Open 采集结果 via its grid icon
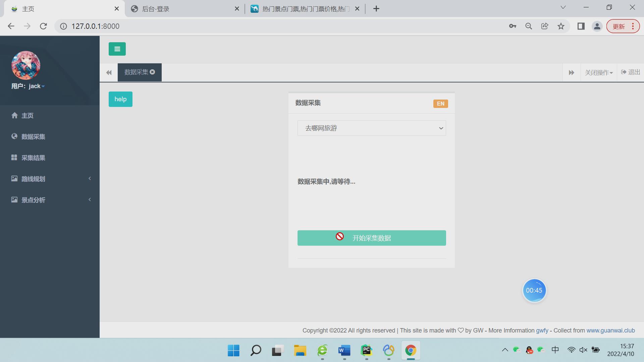The image size is (644, 362). tap(14, 157)
